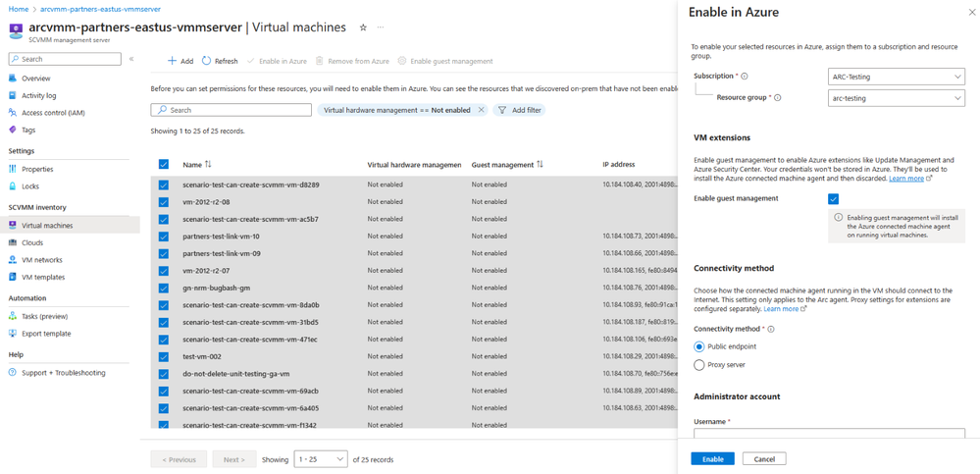Image resolution: width=980 pixels, height=474 pixels.
Task: Select Virtual machines in SCVMM inventory
Action: coord(47,225)
